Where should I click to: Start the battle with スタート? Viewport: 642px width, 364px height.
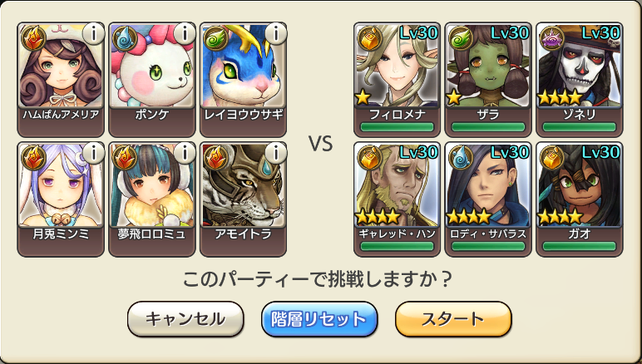click(453, 319)
